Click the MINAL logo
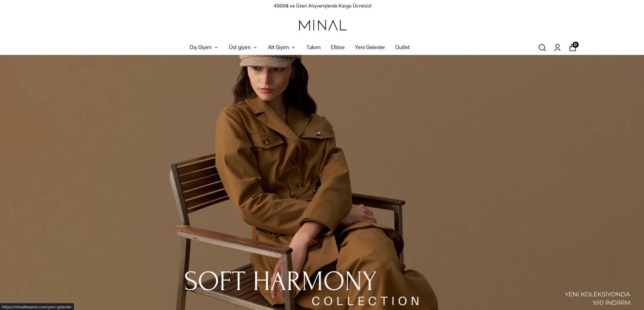The width and height of the screenshot is (644, 310). (323, 25)
